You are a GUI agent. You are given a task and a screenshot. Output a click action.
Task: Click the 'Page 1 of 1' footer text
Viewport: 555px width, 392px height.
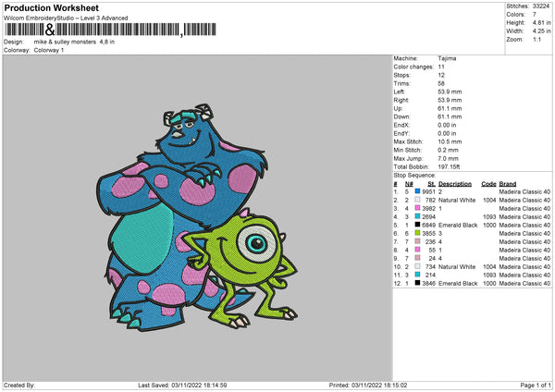click(x=536, y=385)
